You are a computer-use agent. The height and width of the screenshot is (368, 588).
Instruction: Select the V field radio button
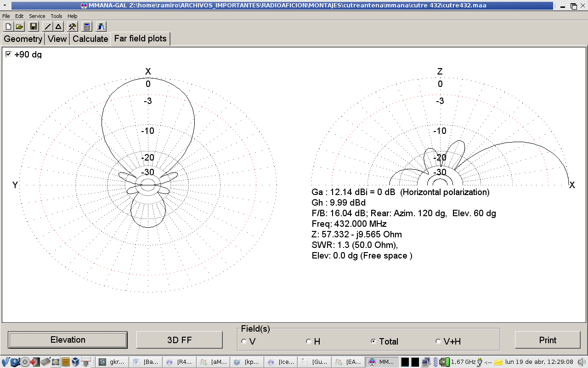pos(243,341)
